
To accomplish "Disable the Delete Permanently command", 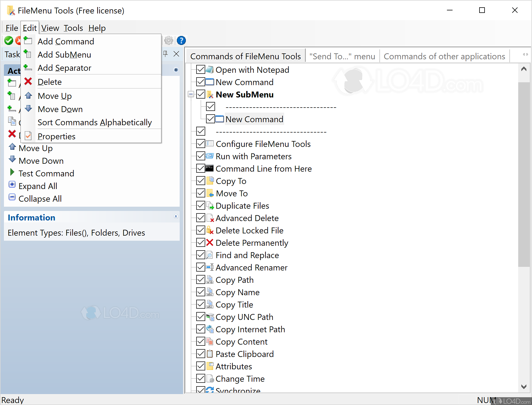I will coord(200,242).
